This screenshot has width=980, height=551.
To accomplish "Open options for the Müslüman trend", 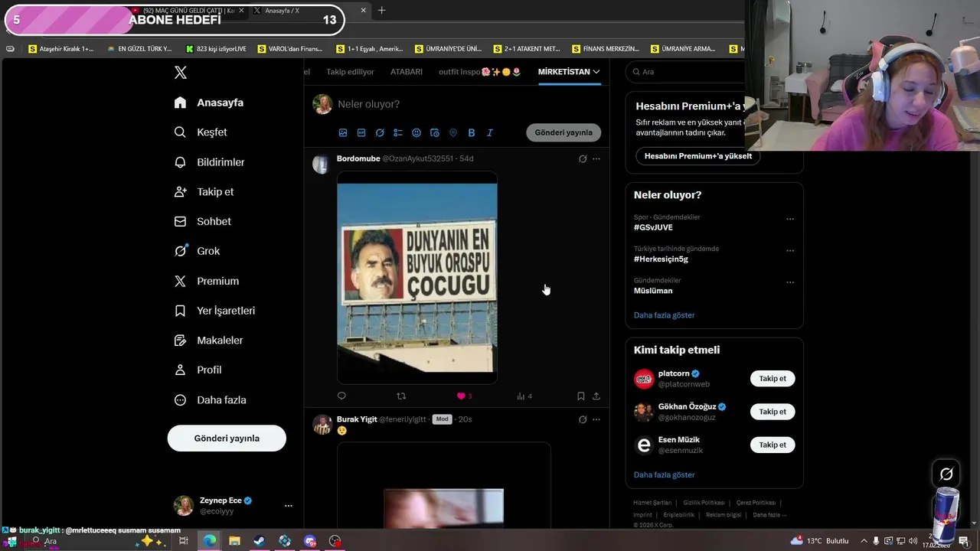I will click(790, 282).
